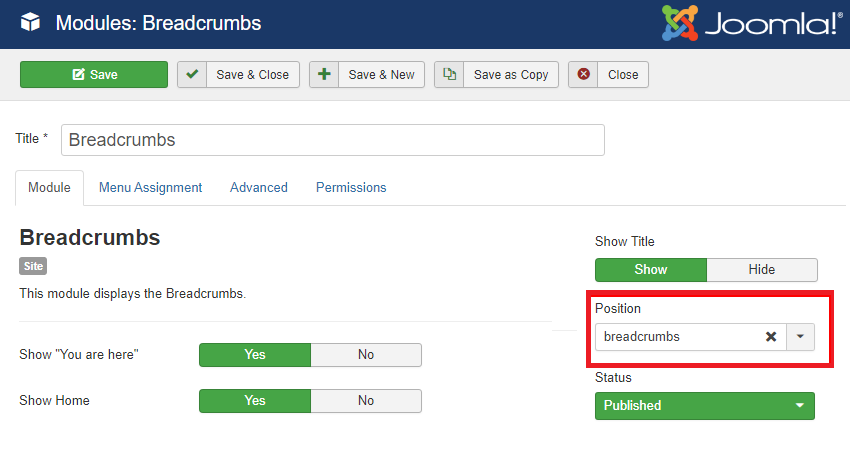The height and width of the screenshot is (450, 850).
Task: Click the modules cube icon in header
Action: [x=30, y=23]
